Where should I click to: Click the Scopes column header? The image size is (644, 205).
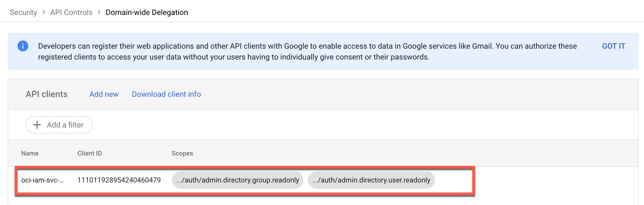click(x=182, y=153)
